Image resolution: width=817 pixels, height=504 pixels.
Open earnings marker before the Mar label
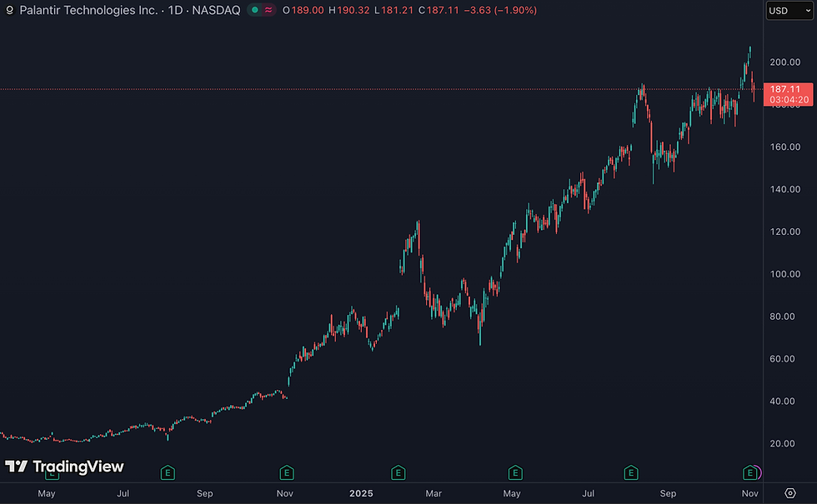coord(398,473)
